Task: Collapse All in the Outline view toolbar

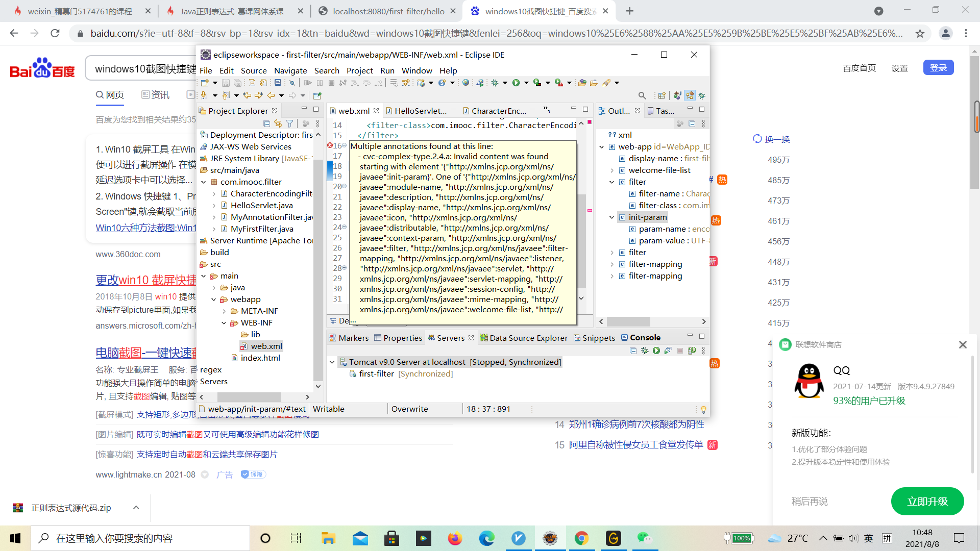Action: (692, 123)
